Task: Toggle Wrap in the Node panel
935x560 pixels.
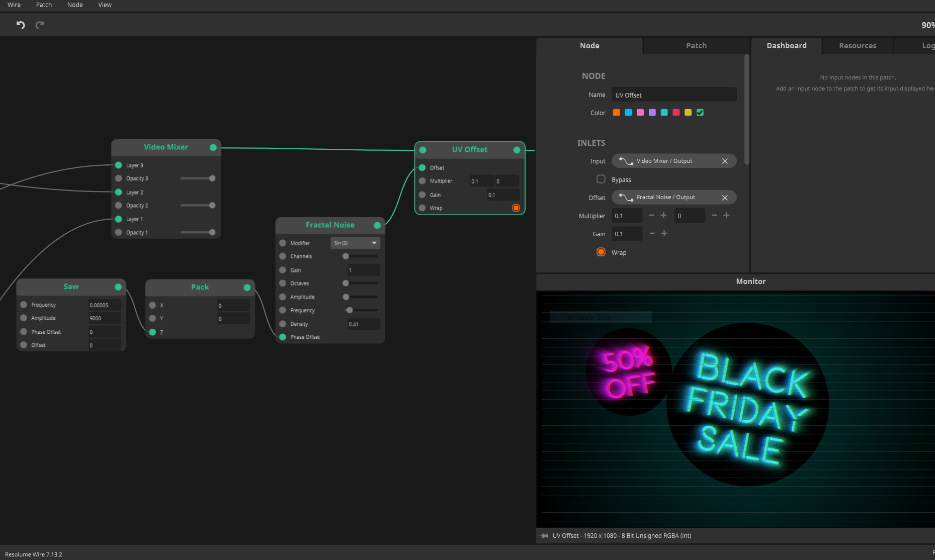Action: click(601, 252)
